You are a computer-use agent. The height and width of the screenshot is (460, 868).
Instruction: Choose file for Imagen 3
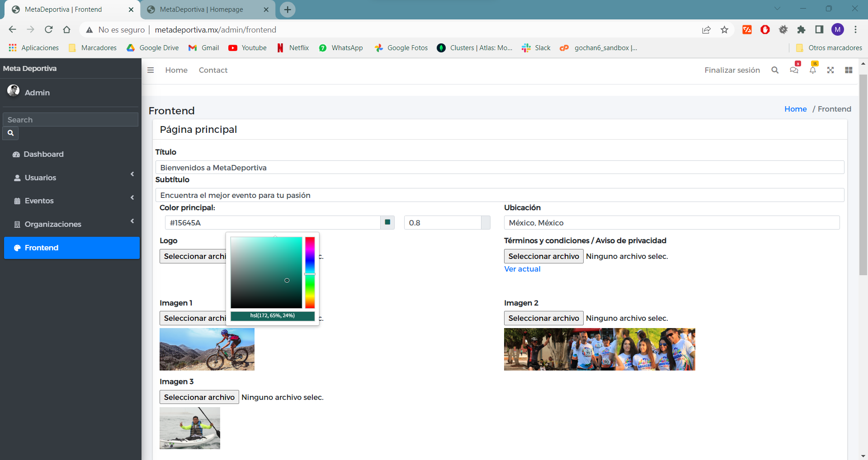pyautogui.click(x=199, y=397)
